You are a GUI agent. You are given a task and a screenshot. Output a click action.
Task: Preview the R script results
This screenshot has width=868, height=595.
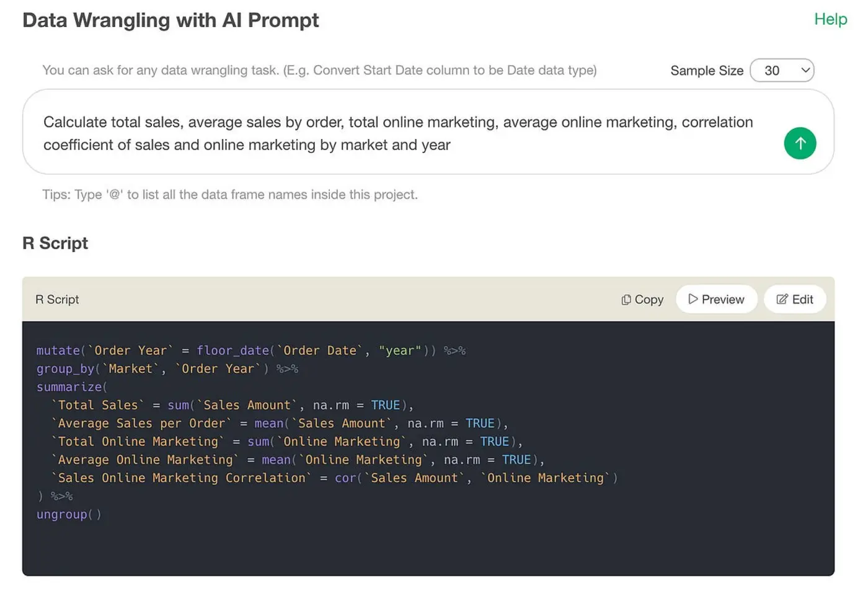coord(716,299)
